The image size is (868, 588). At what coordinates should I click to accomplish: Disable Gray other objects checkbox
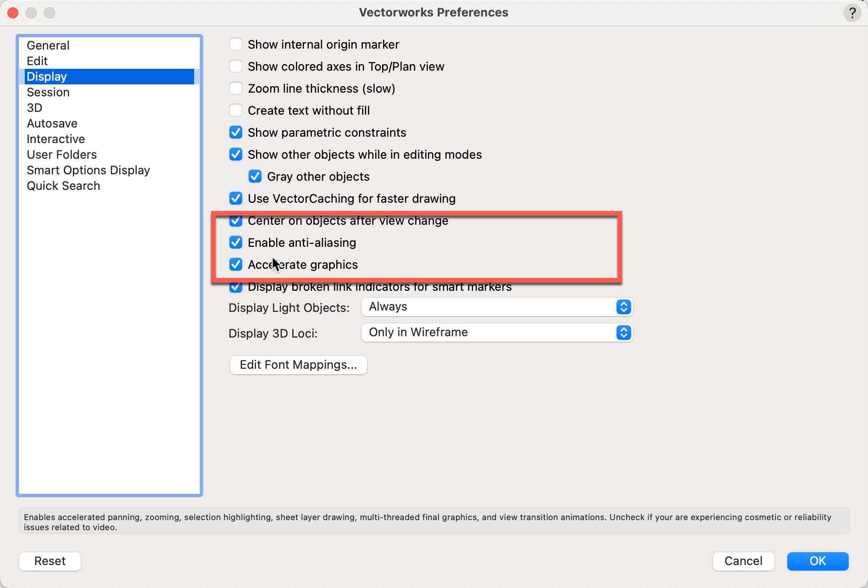pyautogui.click(x=255, y=177)
